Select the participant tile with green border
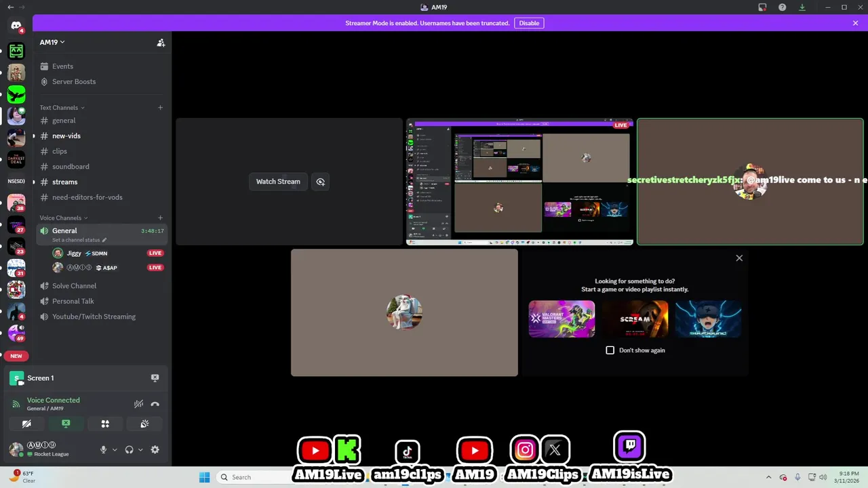The width and height of the screenshot is (868, 488). click(x=750, y=182)
